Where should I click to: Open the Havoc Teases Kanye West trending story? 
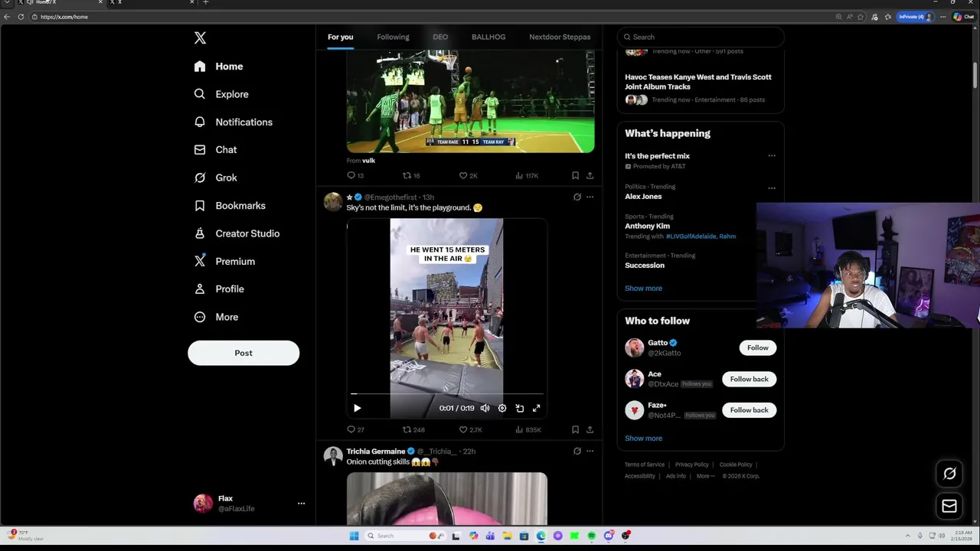[x=697, y=82]
